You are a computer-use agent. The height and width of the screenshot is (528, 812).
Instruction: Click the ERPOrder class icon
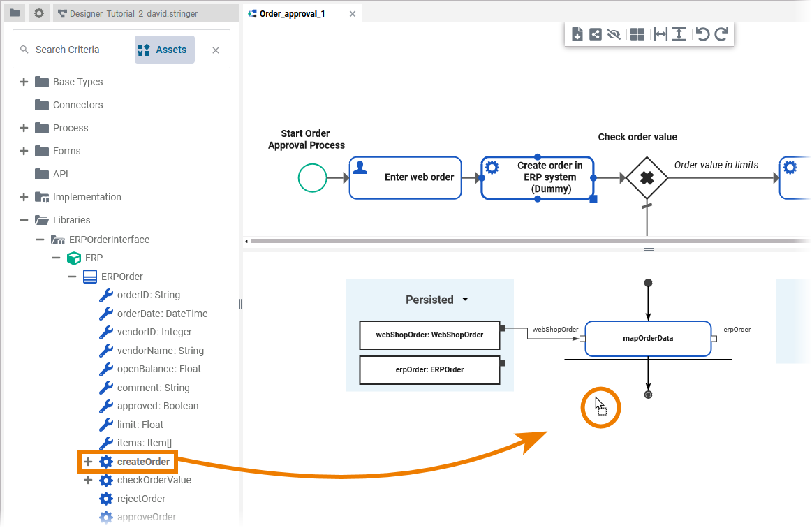click(x=90, y=277)
